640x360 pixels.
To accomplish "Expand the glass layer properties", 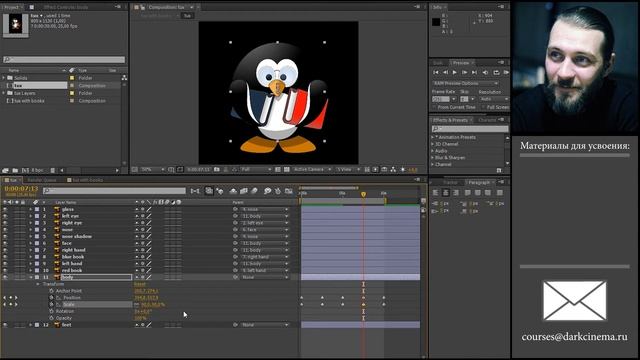I will [30, 209].
